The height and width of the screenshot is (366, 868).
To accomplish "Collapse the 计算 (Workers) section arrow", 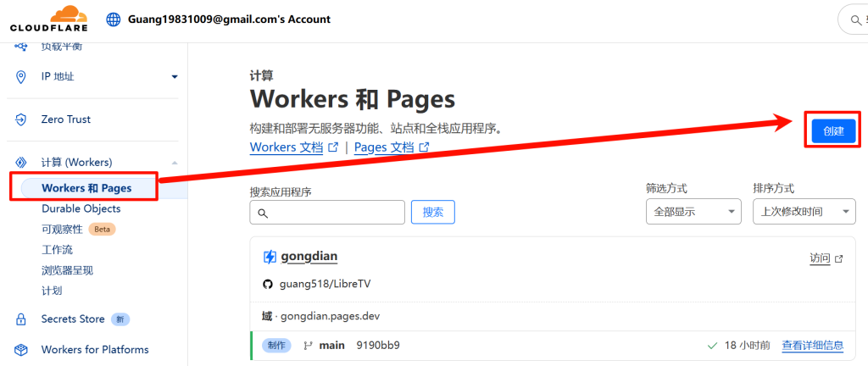I will [175, 163].
